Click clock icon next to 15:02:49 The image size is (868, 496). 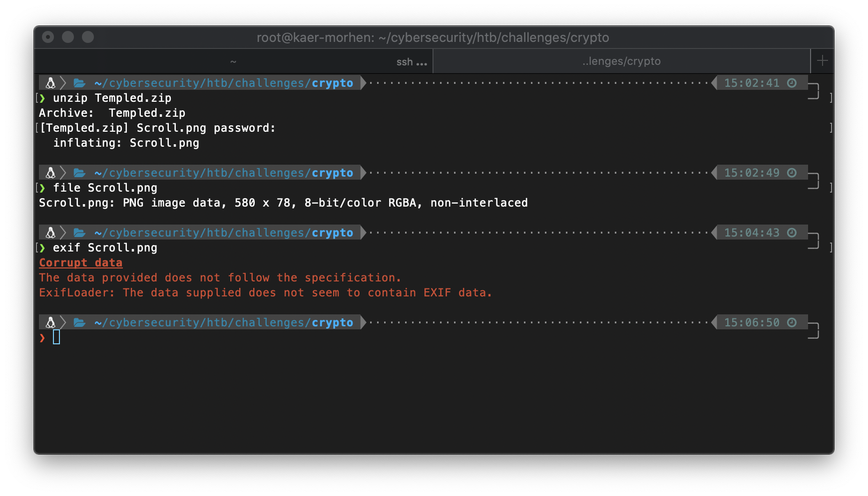(792, 173)
